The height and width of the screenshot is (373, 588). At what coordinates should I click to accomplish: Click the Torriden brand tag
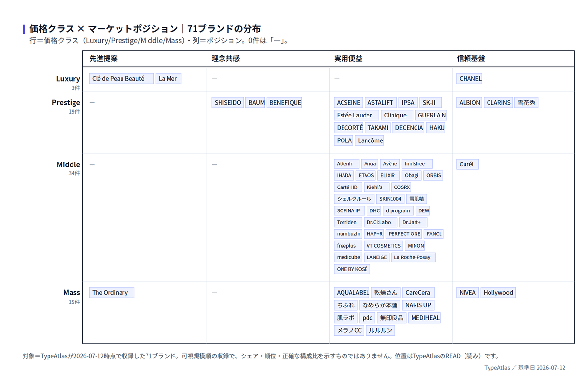click(348, 222)
